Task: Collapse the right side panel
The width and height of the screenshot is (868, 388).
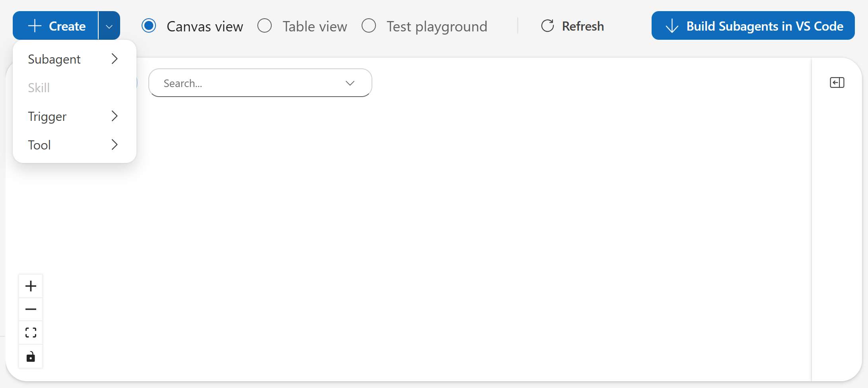Action: pos(837,83)
